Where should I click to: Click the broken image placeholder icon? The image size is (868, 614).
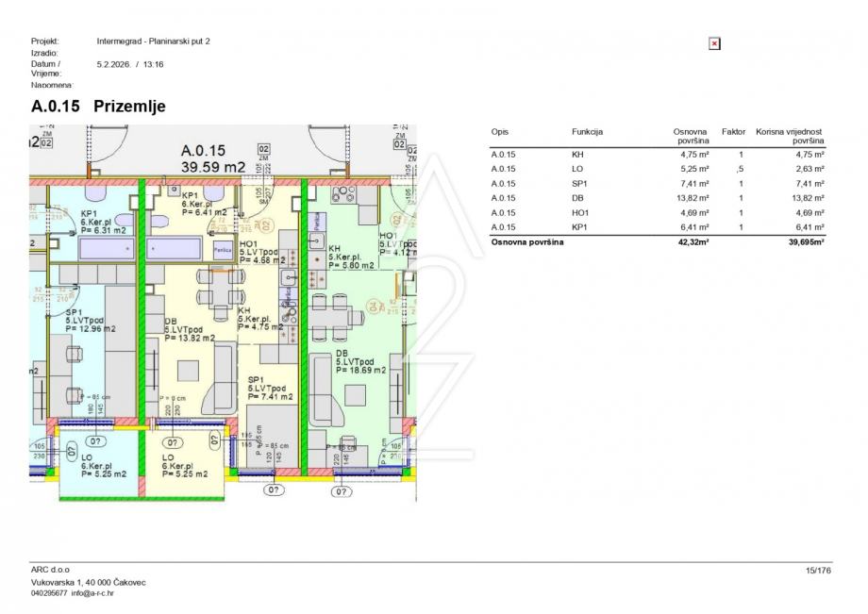(x=714, y=43)
